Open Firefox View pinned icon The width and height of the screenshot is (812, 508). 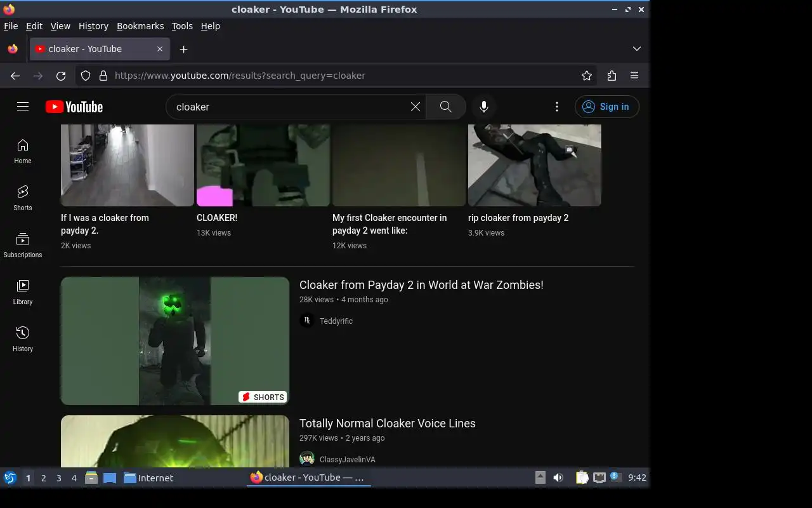(x=13, y=49)
